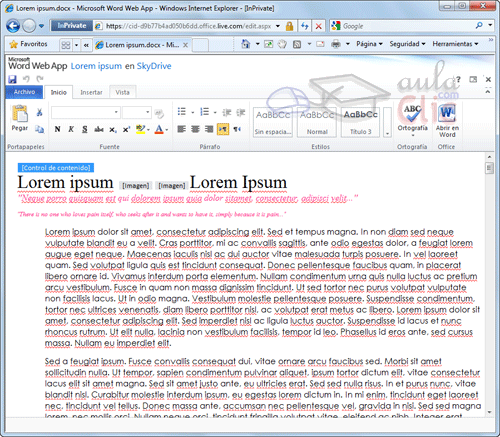
Task: Apply the Normal style
Action: pyautogui.click(x=317, y=122)
